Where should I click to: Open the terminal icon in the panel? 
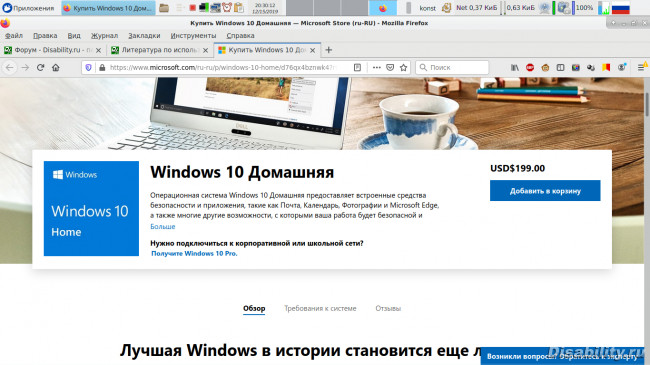(x=204, y=8)
